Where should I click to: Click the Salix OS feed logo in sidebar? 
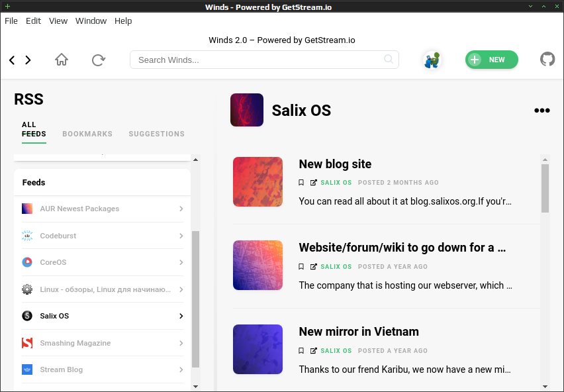point(27,316)
